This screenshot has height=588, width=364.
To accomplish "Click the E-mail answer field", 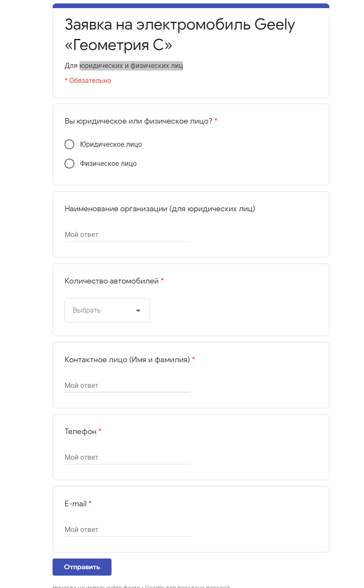I will pyautogui.click(x=128, y=530).
